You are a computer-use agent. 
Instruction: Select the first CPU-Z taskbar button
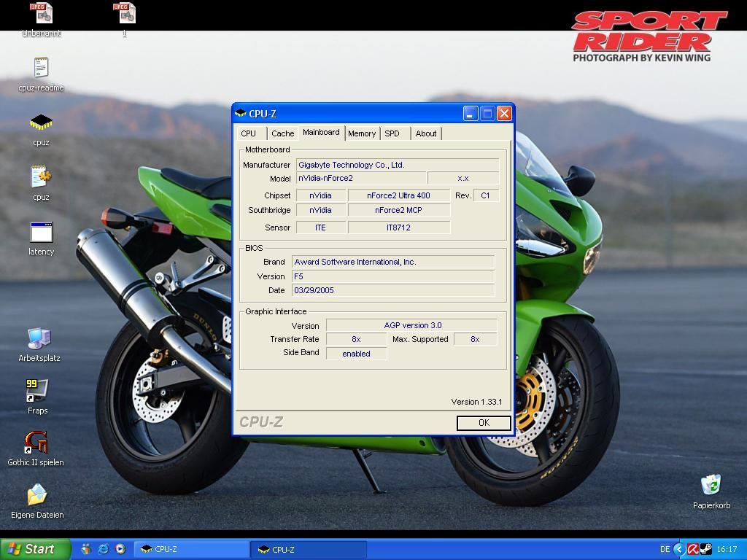192,549
